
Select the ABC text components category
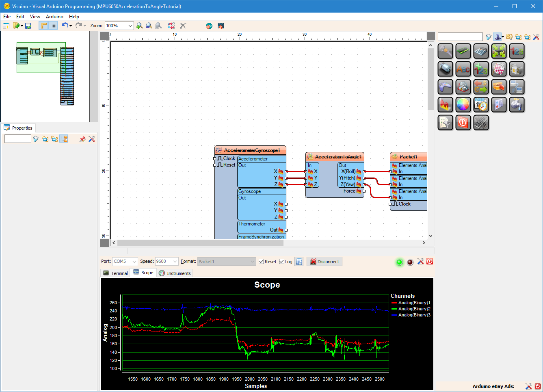click(463, 69)
